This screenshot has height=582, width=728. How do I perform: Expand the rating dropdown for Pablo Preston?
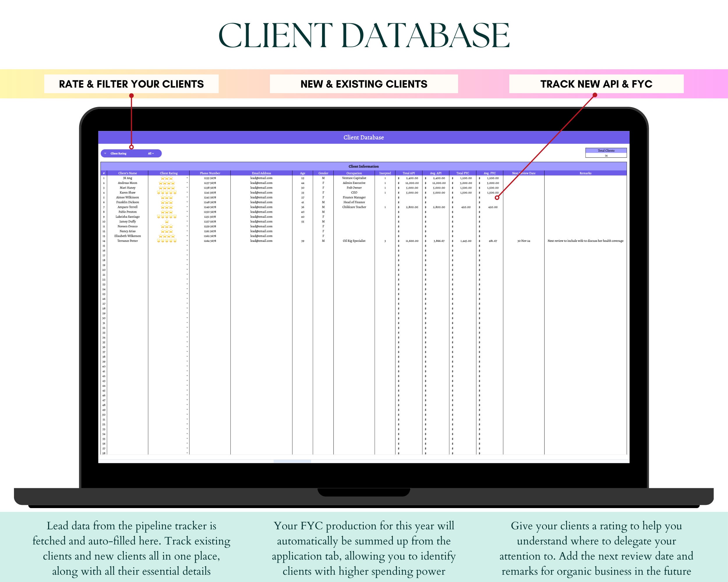point(188,212)
